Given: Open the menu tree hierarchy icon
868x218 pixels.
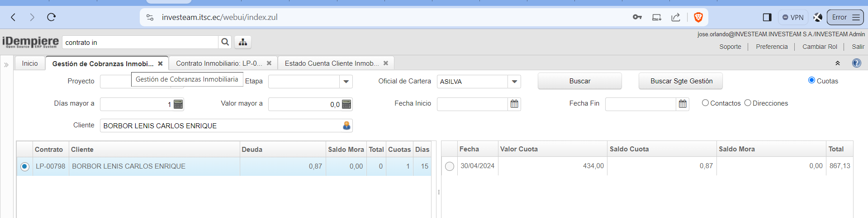Looking at the screenshot, I should coord(243,42).
